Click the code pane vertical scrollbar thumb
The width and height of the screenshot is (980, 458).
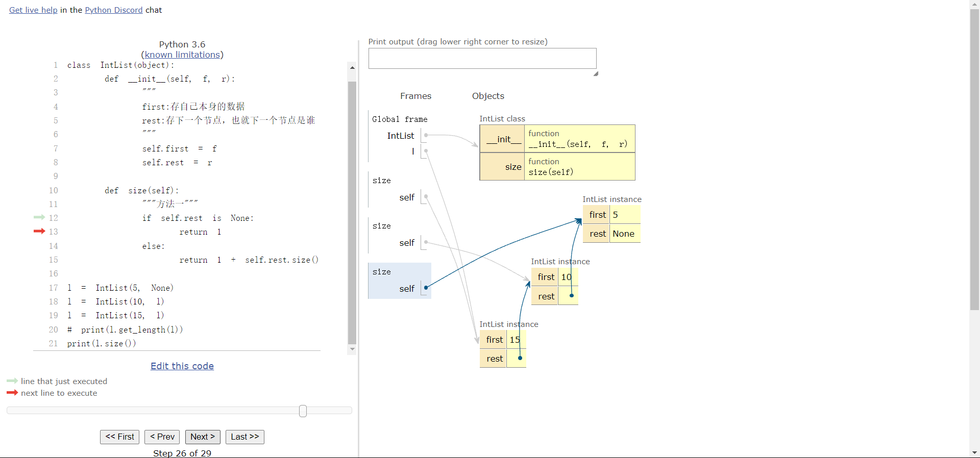(x=352, y=213)
